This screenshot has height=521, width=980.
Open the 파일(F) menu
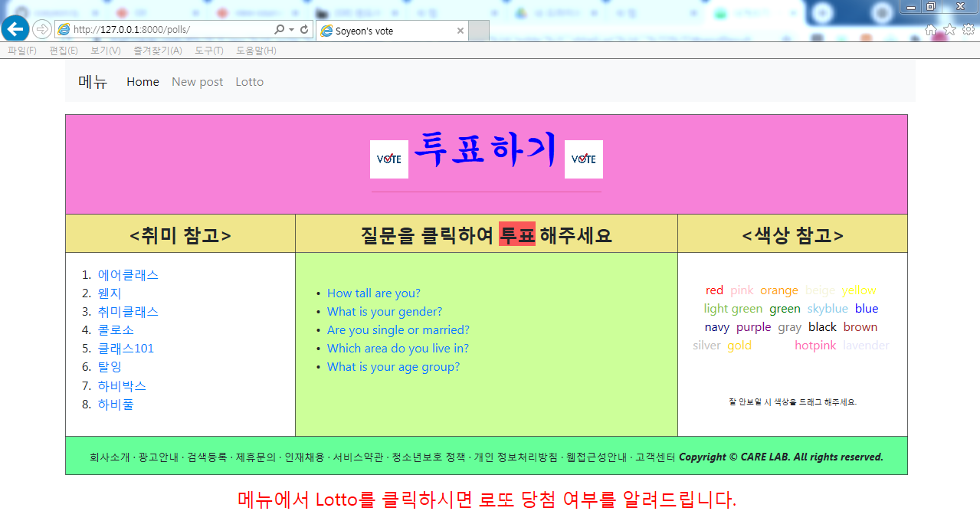tap(22, 49)
